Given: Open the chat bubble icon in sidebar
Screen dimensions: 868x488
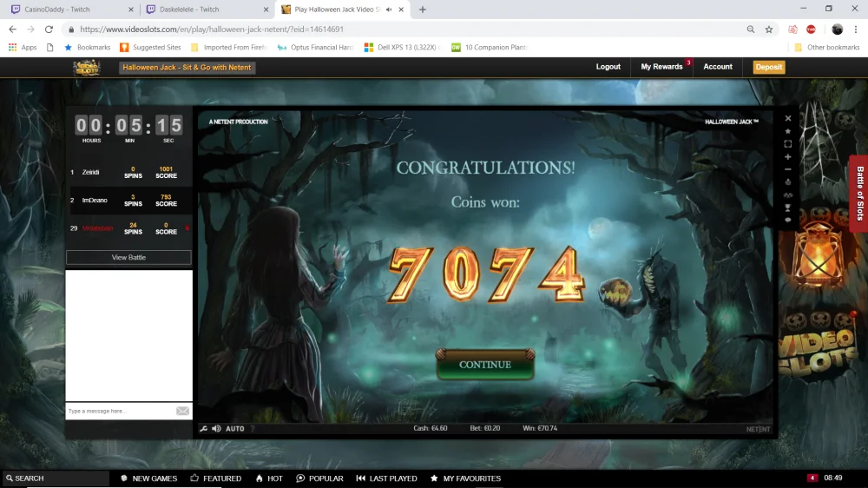Looking at the screenshot, I should point(788,220).
